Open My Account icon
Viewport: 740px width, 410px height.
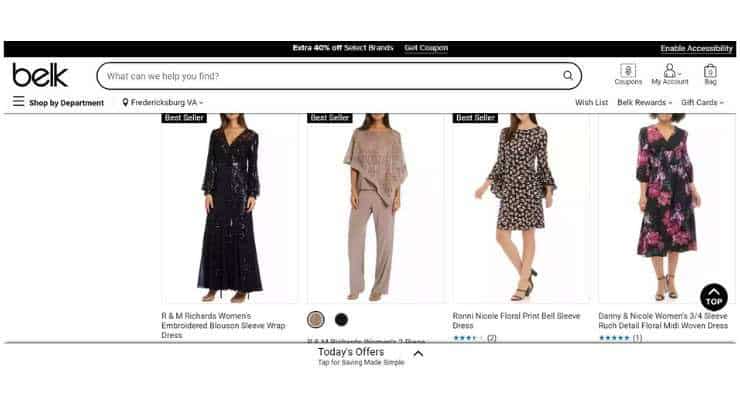tap(670, 75)
